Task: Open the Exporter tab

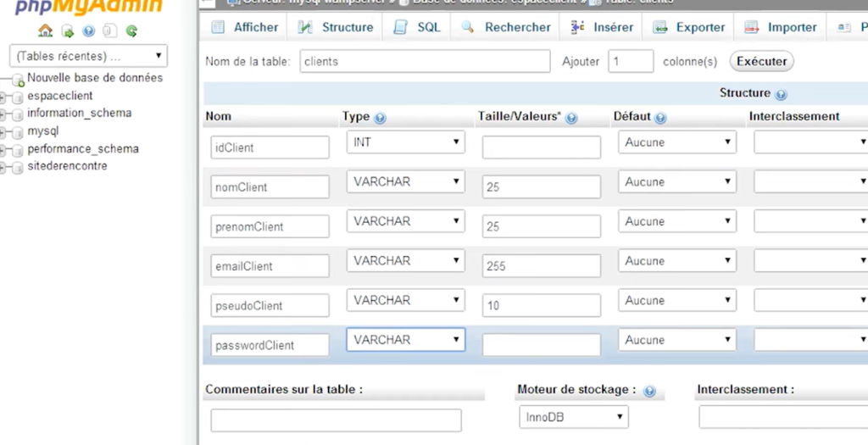Action: (x=689, y=27)
